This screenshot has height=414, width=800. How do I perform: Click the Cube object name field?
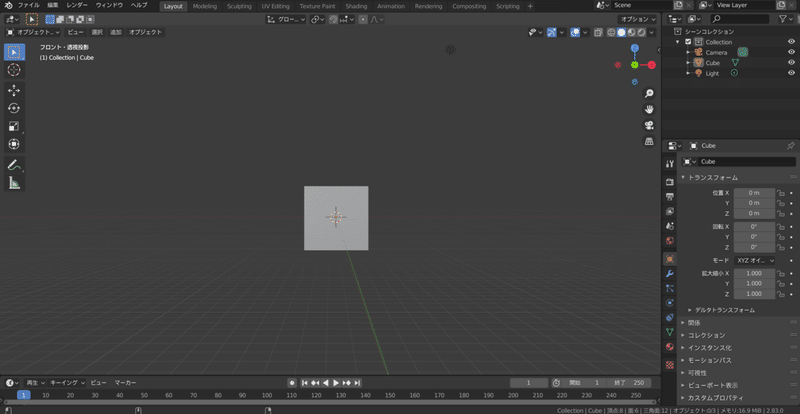(745, 162)
